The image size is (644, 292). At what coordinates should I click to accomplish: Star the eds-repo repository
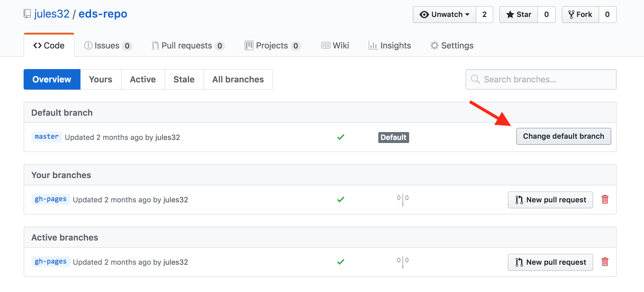tap(519, 15)
